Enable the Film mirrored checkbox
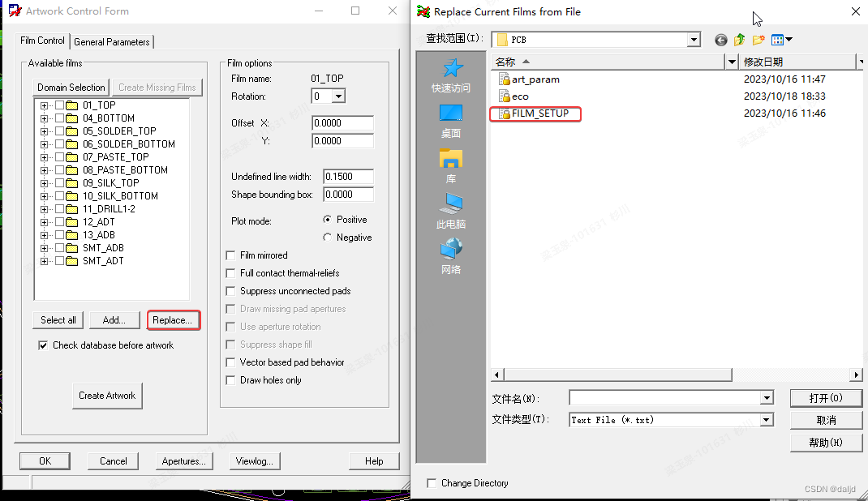Viewport: 868px width, 501px height. [x=231, y=255]
